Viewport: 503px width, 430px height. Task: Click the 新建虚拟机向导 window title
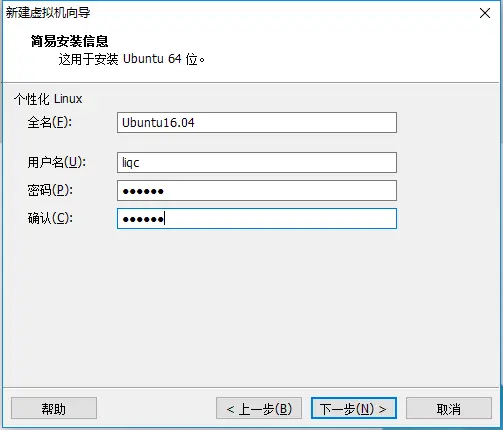point(48,13)
